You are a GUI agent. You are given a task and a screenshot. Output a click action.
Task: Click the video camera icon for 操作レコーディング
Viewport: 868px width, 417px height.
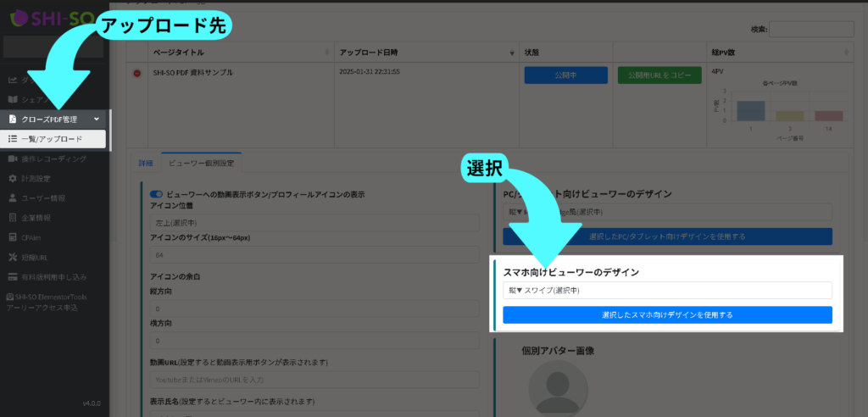tap(13, 159)
